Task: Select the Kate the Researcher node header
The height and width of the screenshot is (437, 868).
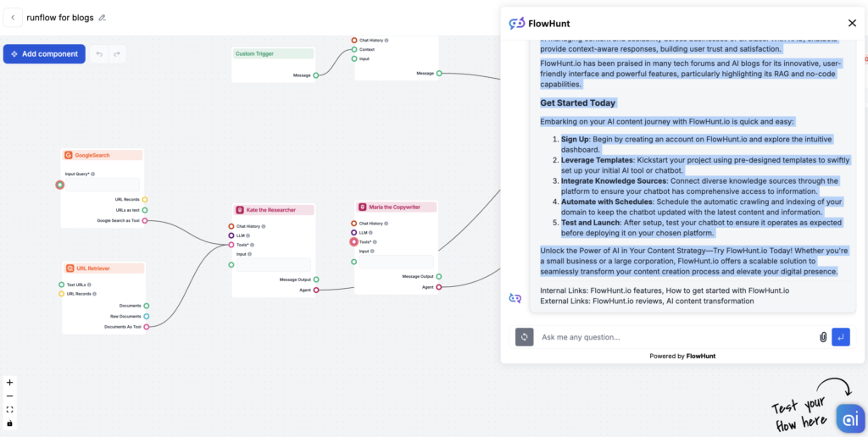Action: coord(274,209)
